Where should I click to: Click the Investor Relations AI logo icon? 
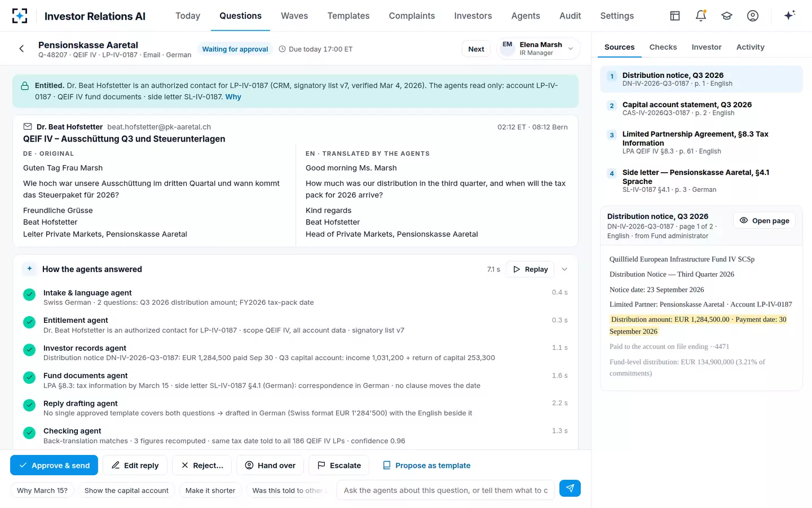point(20,16)
